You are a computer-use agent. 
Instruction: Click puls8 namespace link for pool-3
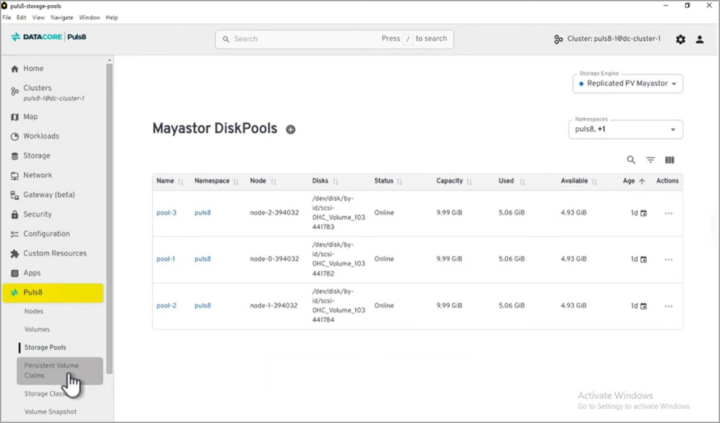(203, 213)
